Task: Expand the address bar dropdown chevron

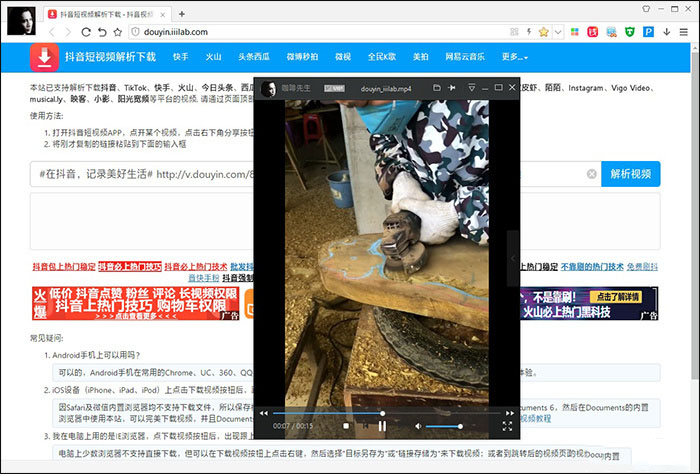Action: click(558, 32)
